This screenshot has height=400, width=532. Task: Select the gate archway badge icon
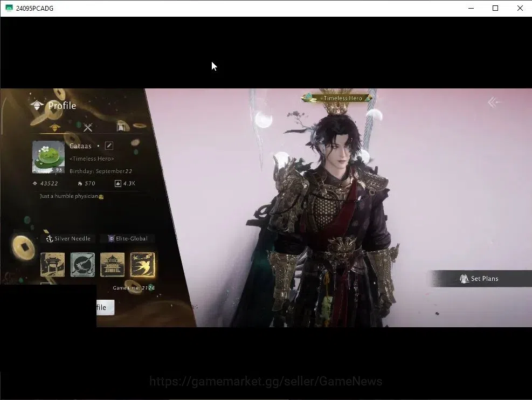click(x=53, y=265)
